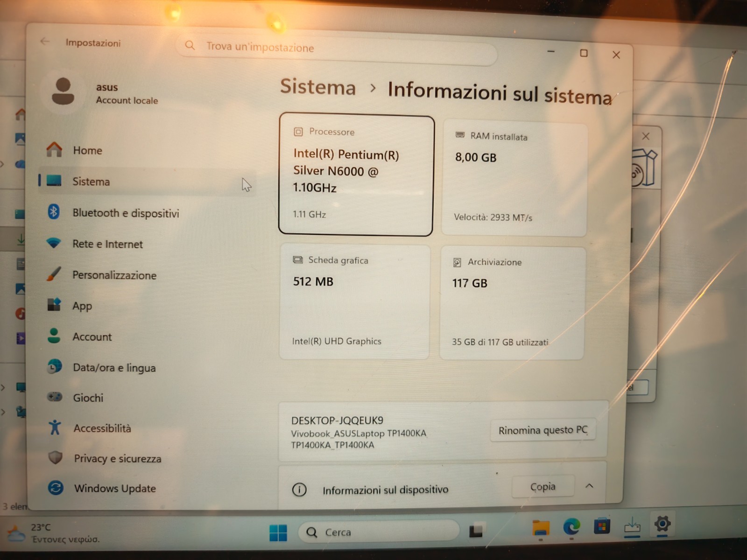
Task: Open the Windows Start menu button
Action: click(x=278, y=532)
